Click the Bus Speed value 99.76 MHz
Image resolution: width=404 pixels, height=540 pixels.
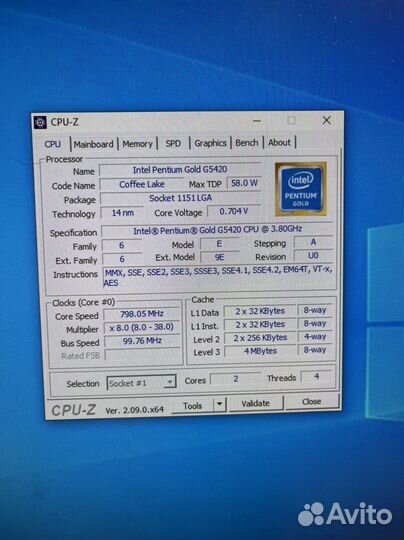142,341
